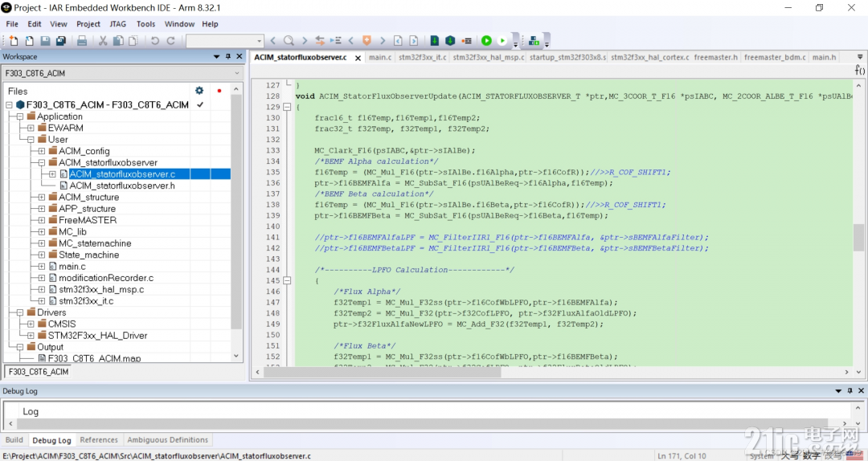
Task: Select ACIM_statorfluxobserver.h in the file tree
Action: 122,186
